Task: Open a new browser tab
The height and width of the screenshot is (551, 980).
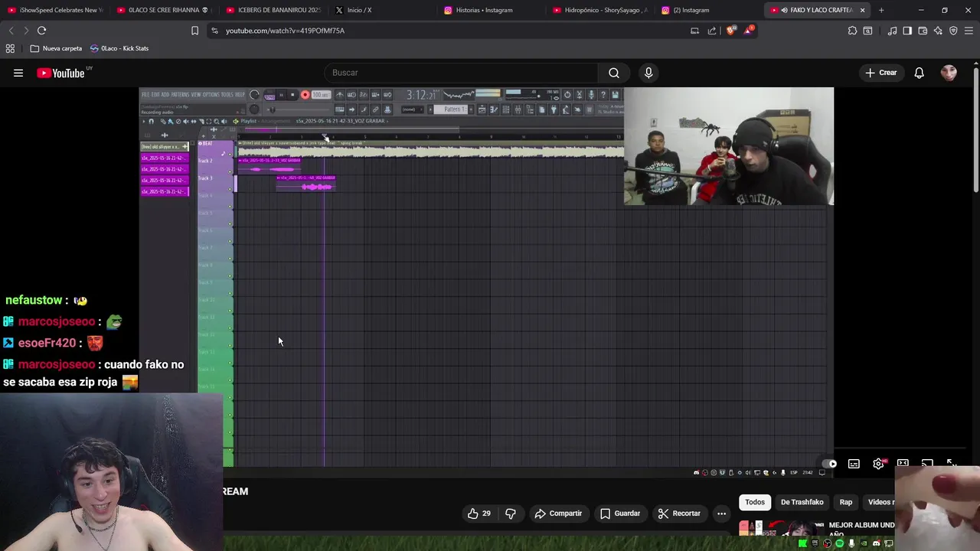Action: click(x=881, y=10)
